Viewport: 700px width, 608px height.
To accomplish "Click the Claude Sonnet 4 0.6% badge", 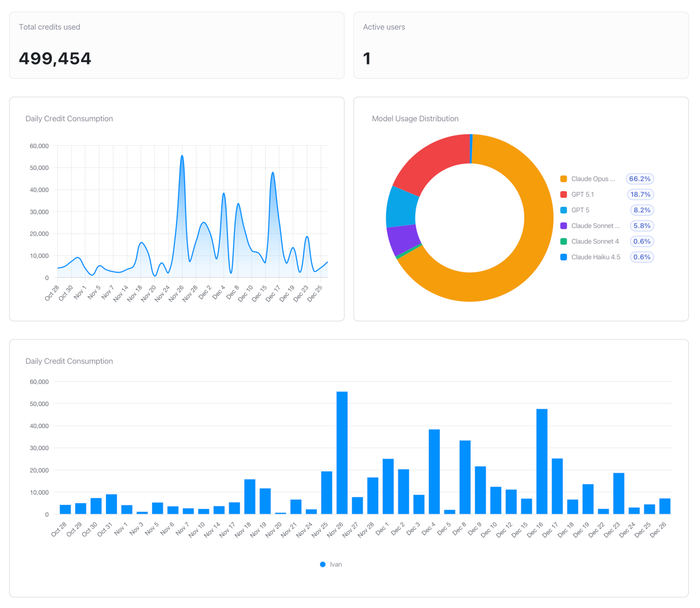I will point(642,242).
